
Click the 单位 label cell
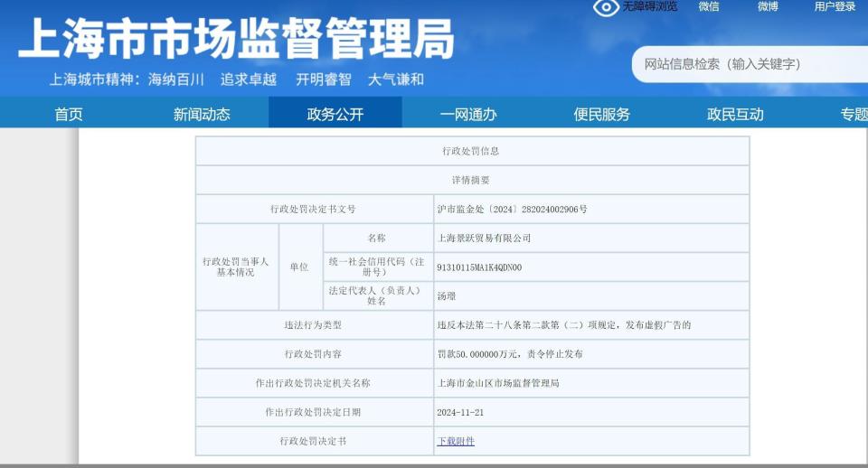[x=299, y=267]
